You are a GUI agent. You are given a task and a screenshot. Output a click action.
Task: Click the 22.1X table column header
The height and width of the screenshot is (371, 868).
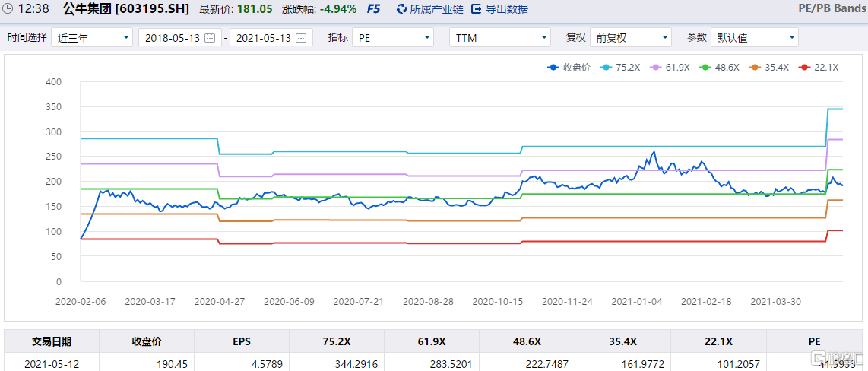[718, 341]
